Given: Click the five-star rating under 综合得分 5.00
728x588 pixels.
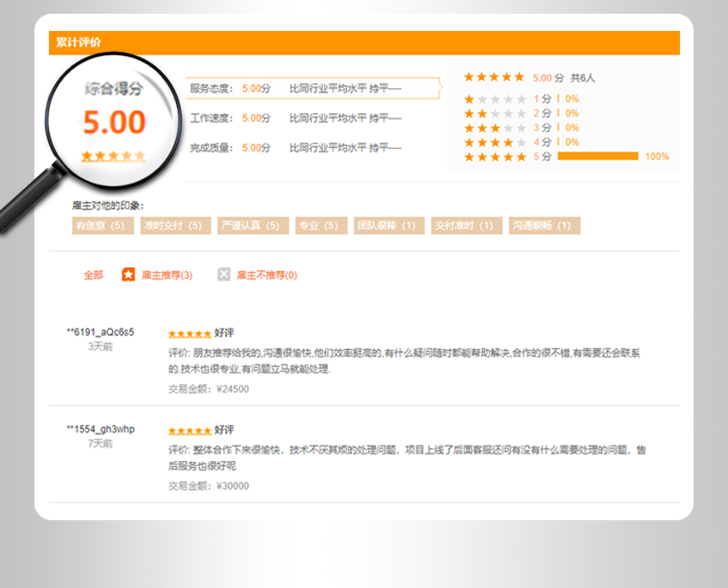Looking at the screenshot, I should [x=113, y=156].
